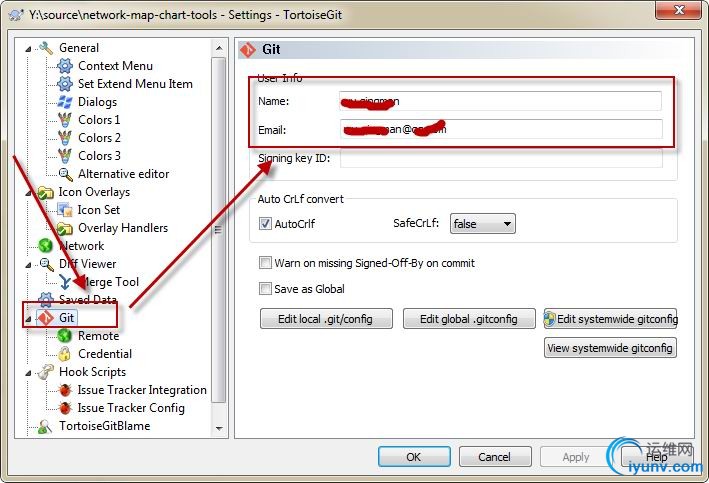The image size is (709, 483).
Task: Click Edit global .gitconfig button
Action: (469, 319)
